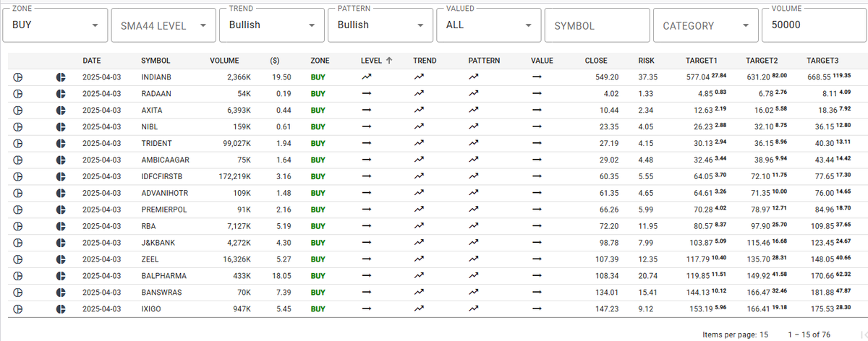Screen dimensions: 868x341
Task: Open the outline pie chart icon for INDIANB
Action: pos(17,77)
